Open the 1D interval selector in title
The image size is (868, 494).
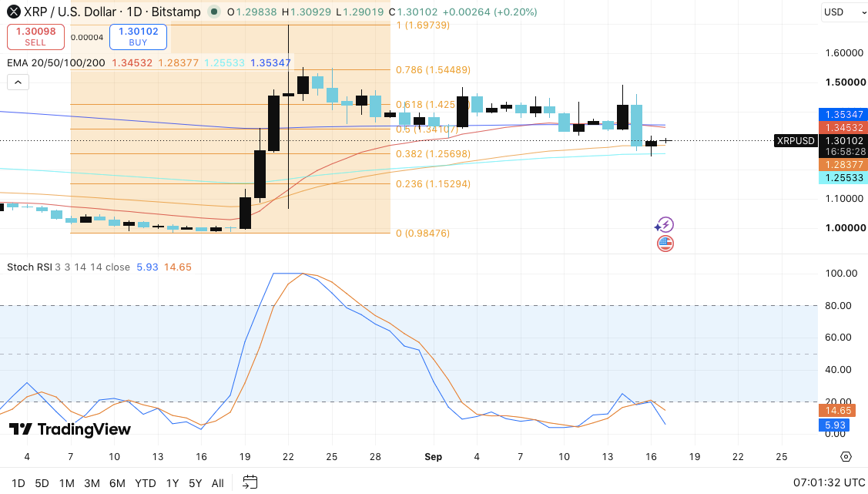coord(133,12)
